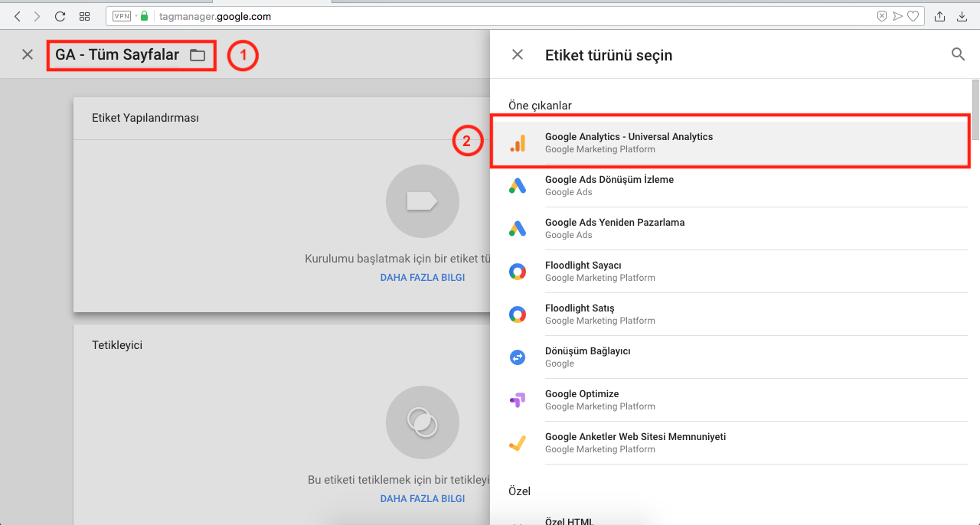
Task: Choose Google Ads Dönüşüm İzleme
Action: (729, 185)
